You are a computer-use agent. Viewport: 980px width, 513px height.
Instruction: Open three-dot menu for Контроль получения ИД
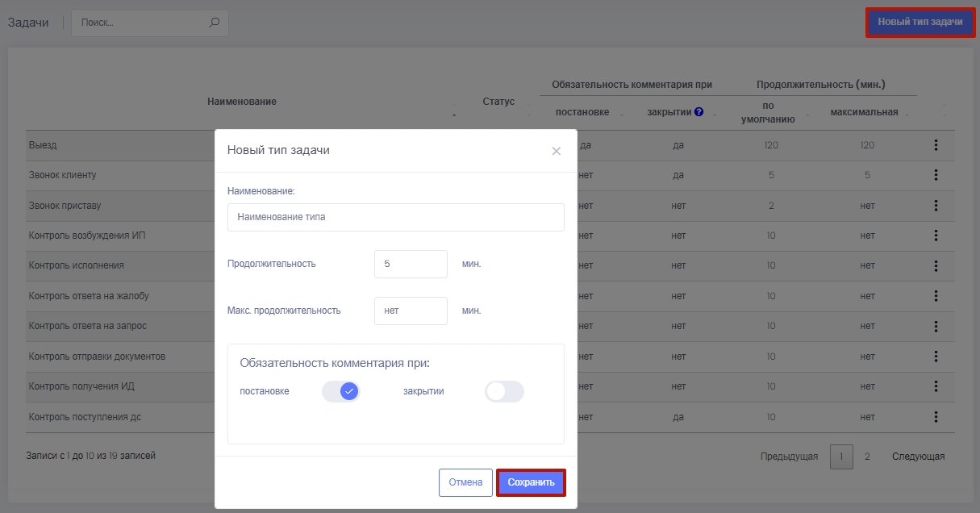[x=936, y=386]
